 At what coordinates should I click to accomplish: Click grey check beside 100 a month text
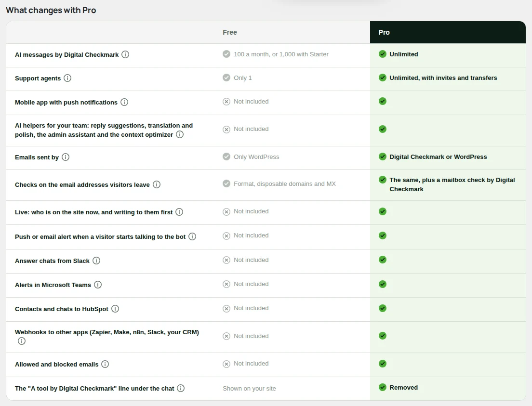point(226,54)
